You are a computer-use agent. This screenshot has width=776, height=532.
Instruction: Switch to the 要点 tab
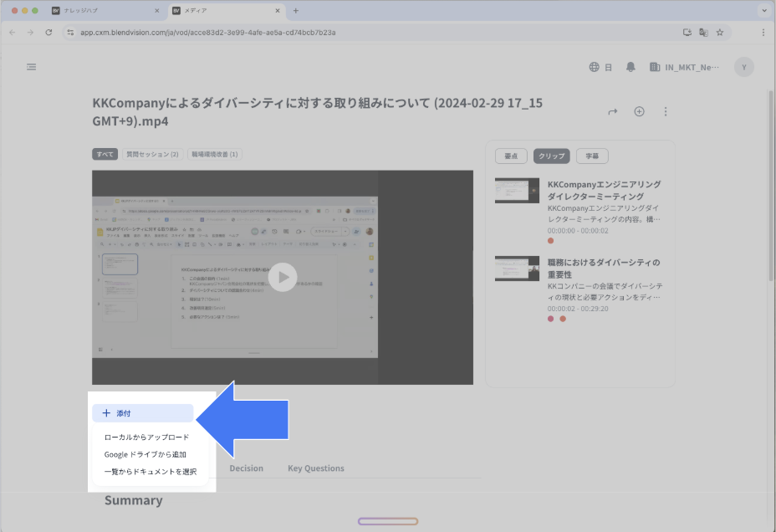click(511, 156)
